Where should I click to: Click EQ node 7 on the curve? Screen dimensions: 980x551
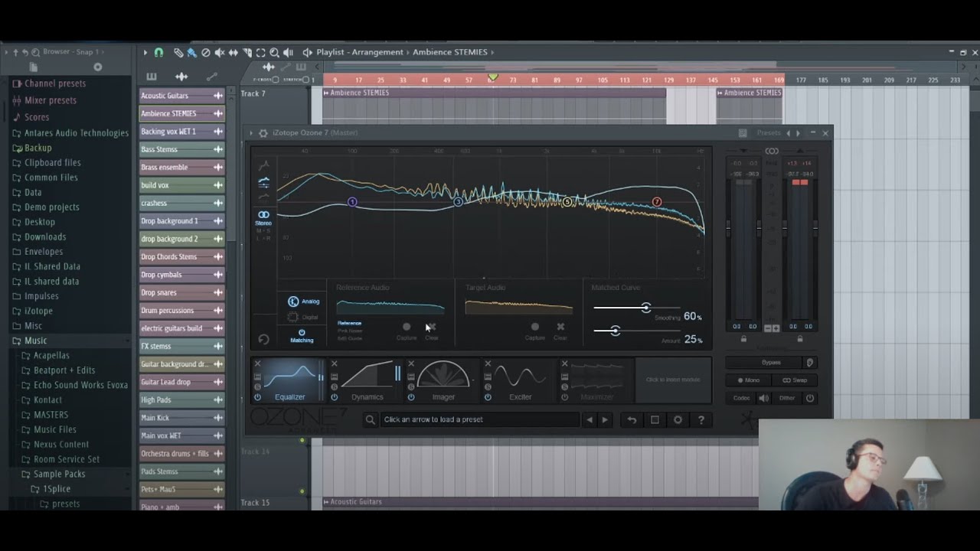point(657,202)
